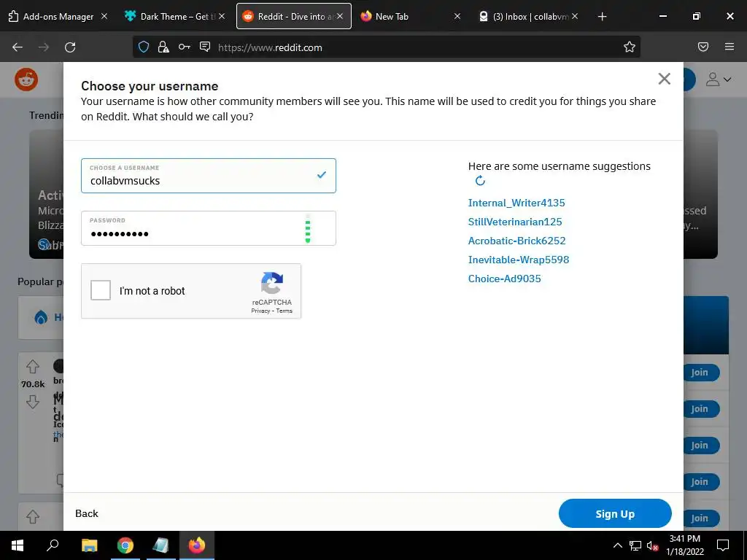This screenshot has width=747, height=560.
Task: Bookmark this page with the star
Action: [x=630, y=47]
